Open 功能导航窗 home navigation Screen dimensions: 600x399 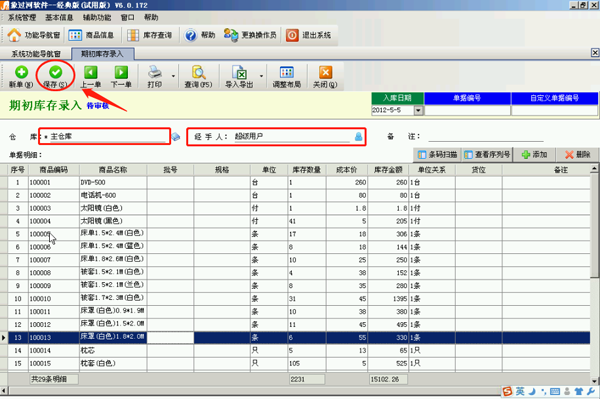34,35
